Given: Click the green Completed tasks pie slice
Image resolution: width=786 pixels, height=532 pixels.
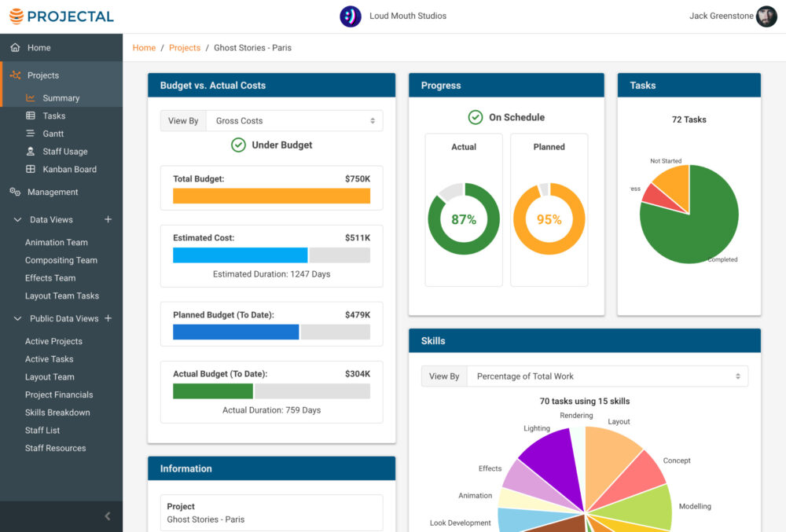Looking at the screenshot, I should (x=702, y=226).
